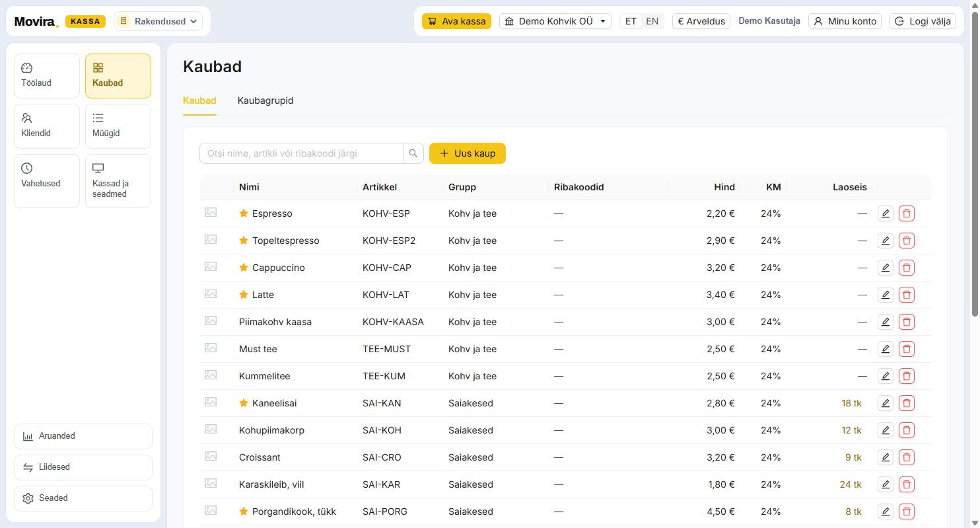Click the image placeholder for Latte
The image size is (980, 528).
pyautogui.click(x=211, y=293)
